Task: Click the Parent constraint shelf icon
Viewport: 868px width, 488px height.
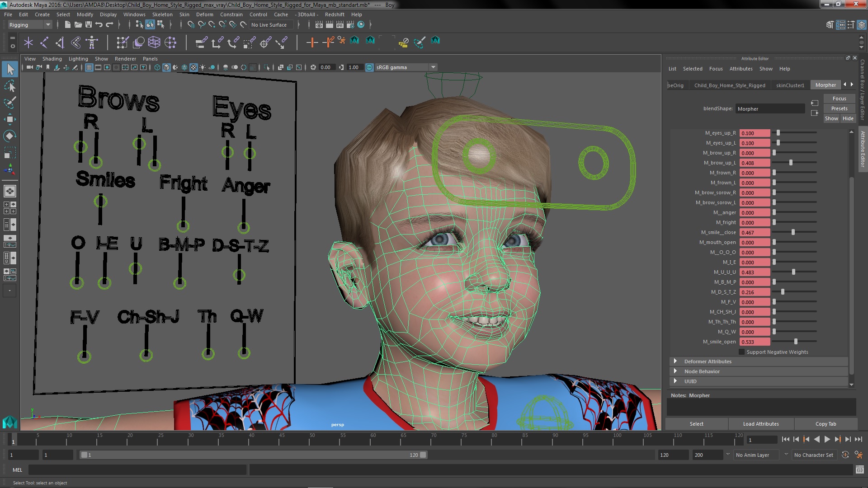Action: click(201, 42)
